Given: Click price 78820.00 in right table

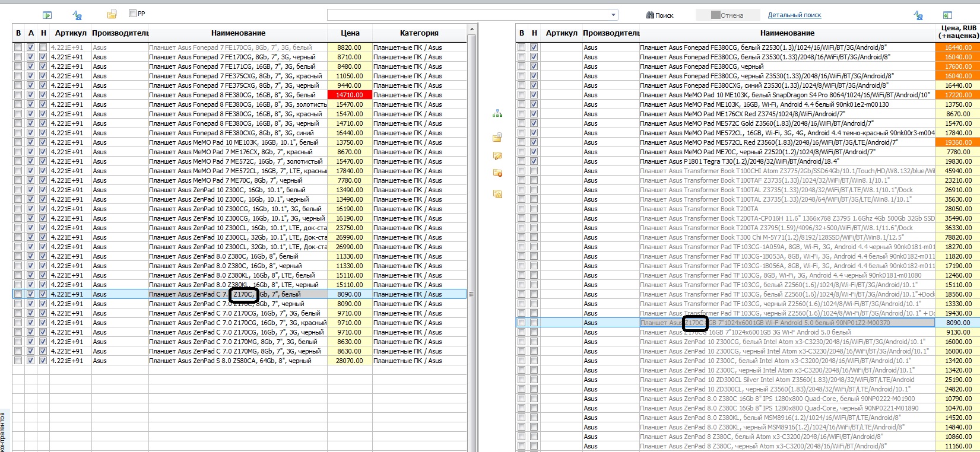Looking at the screenshot, I should click(x=958, y=237).
